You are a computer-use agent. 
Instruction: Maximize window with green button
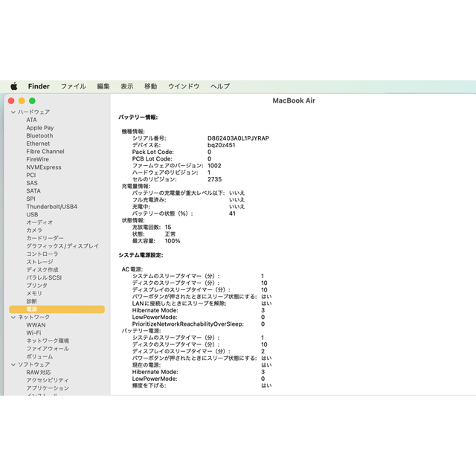point(32,101)
